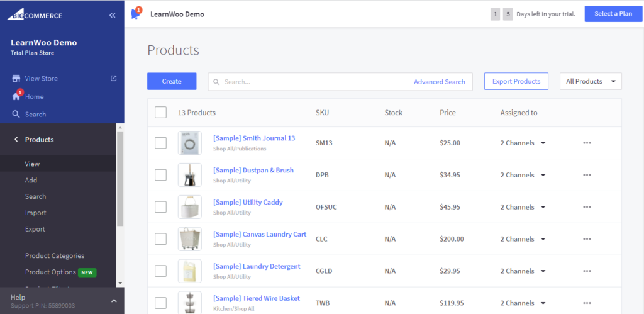Click the sidebar Search magnifier icon
This screenshot has height=314, width=644.
click(16, 115)
